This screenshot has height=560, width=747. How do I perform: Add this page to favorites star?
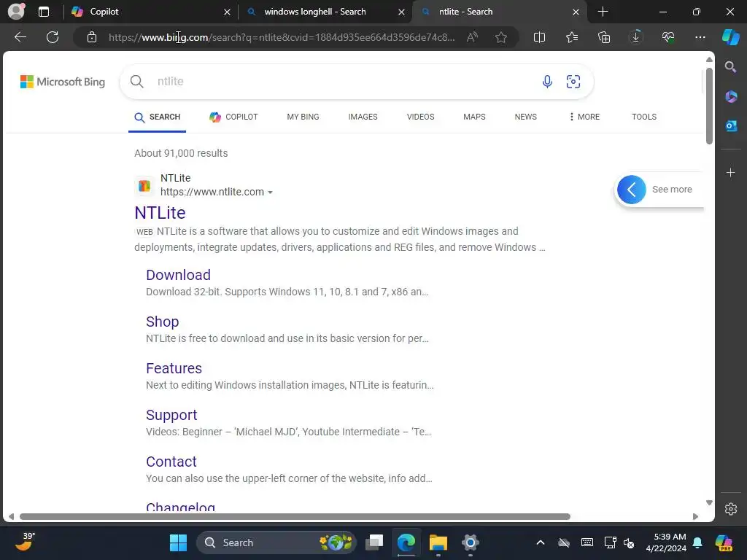coord(500,37)
